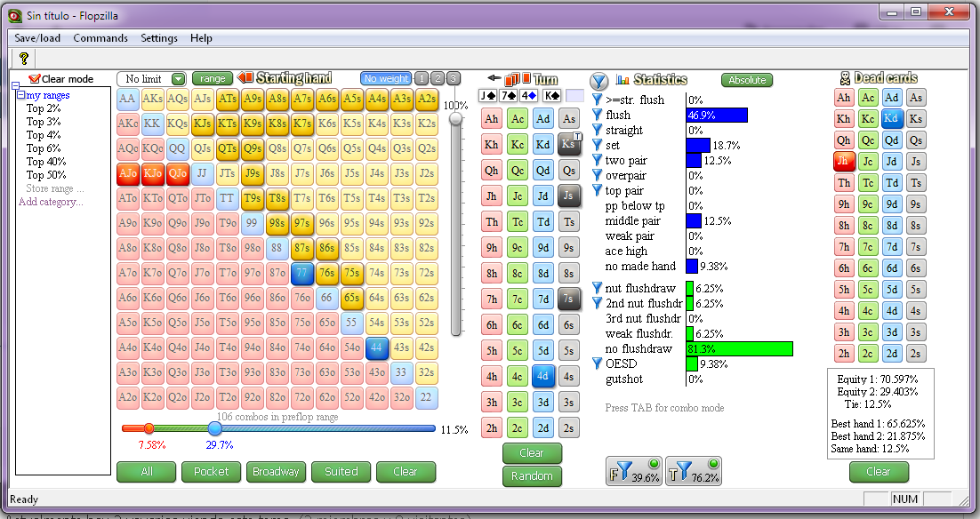Click the Broadway range button
The height and width of the screenshot is (519, 980).
click(x=277, y=472)
